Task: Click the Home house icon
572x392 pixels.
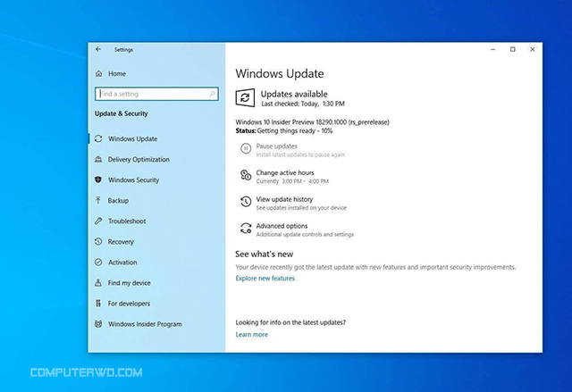Action: [x=99, y=73]
